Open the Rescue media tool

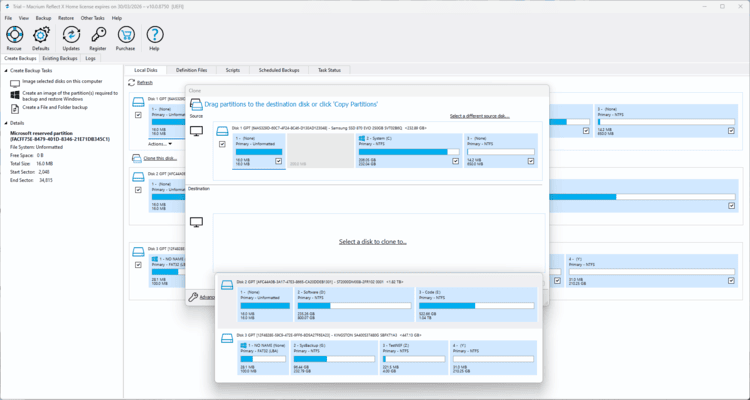coord(14,36)
